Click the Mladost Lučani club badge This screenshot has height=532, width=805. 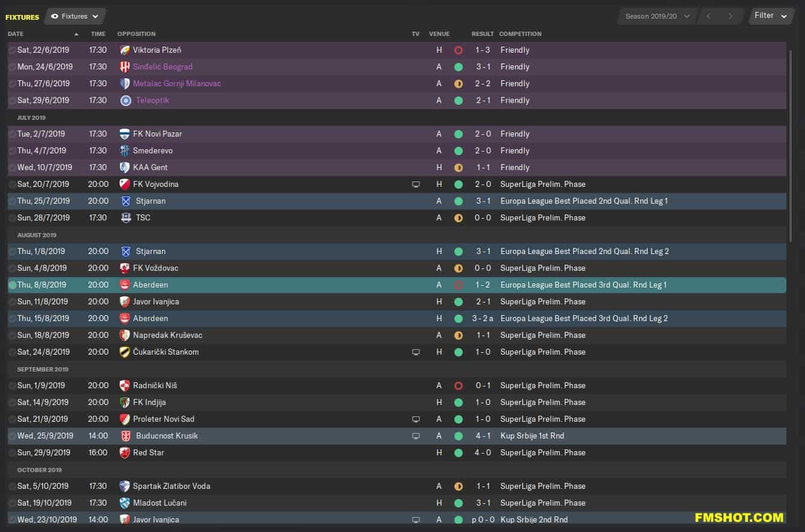[x=125, y=503]
